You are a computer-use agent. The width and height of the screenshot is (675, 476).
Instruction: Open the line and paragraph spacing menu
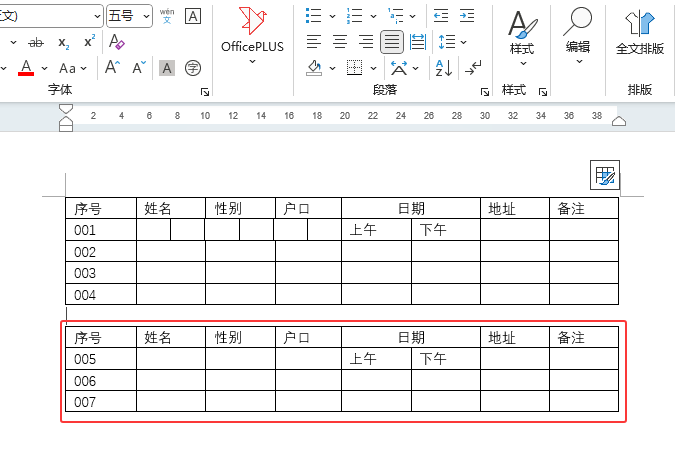coord(452,42)
